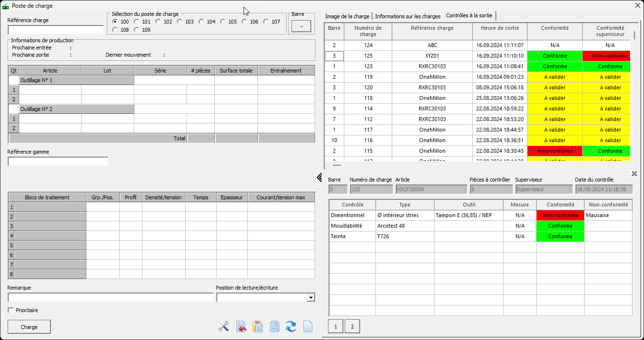Click the Barre minus button
The width and height of the screenshot is (644, 340).
tap(301, 26)
